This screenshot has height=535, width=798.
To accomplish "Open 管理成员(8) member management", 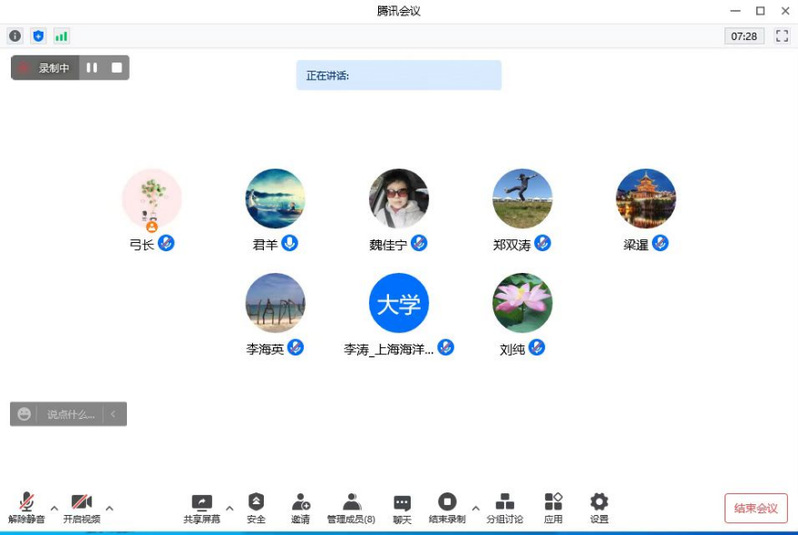I will (351, 508).
